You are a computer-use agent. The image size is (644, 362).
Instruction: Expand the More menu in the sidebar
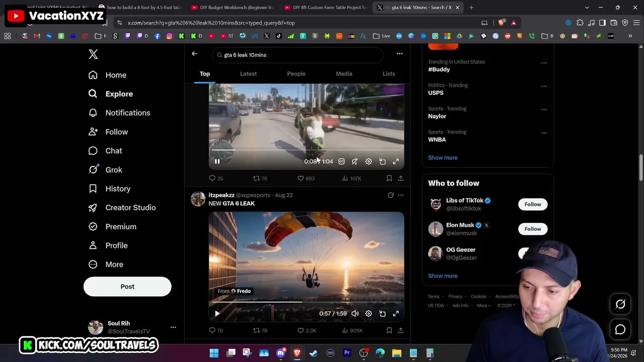point(106,264)
